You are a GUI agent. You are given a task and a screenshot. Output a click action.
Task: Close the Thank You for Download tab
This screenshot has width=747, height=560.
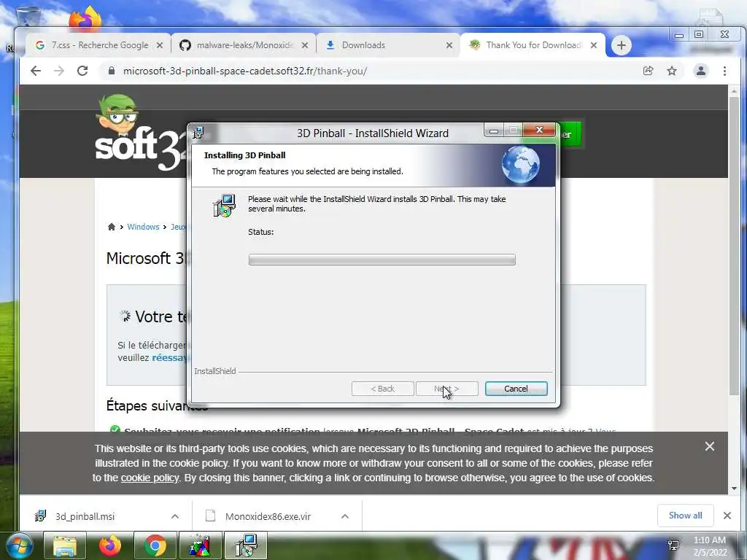pyautogui.click(x=594, y=45)
